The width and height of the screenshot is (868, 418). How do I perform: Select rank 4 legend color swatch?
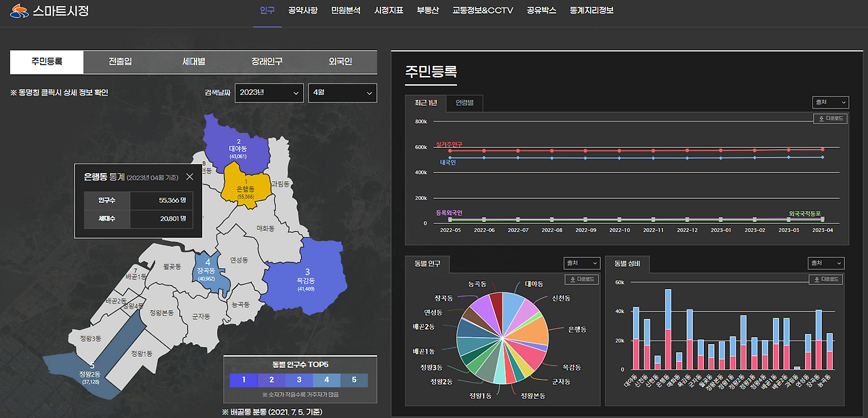pos(326,381)
